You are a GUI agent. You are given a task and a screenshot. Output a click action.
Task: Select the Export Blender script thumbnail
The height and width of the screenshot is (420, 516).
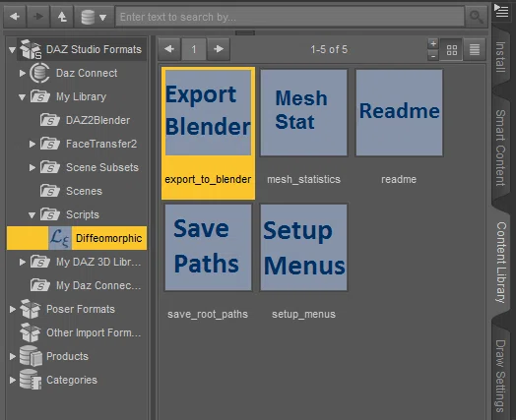coord(208,112)
